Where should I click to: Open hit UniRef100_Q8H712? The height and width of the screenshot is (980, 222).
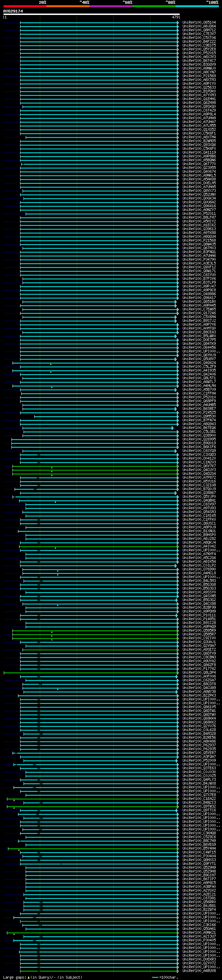(199, 30)
